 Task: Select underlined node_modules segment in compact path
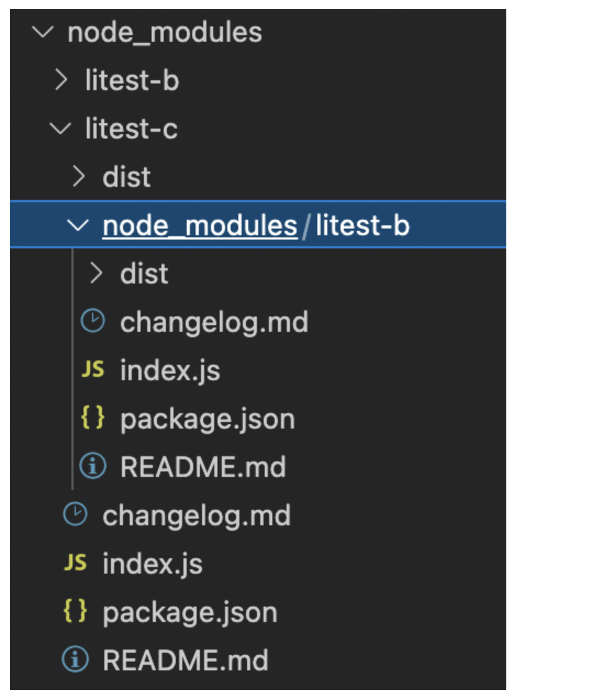pos(200,226)
